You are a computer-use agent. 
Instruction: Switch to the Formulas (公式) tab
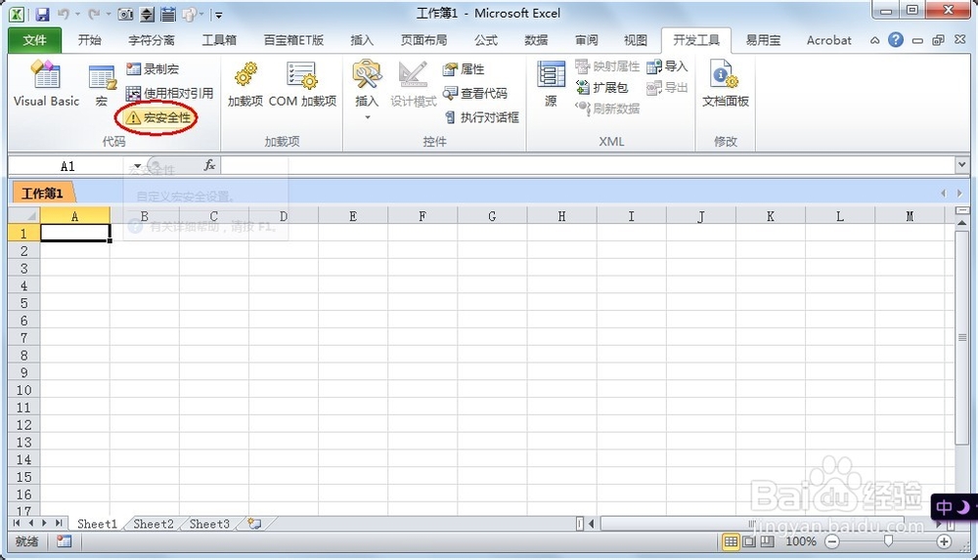pyautogui.click(x=485, y=40)
